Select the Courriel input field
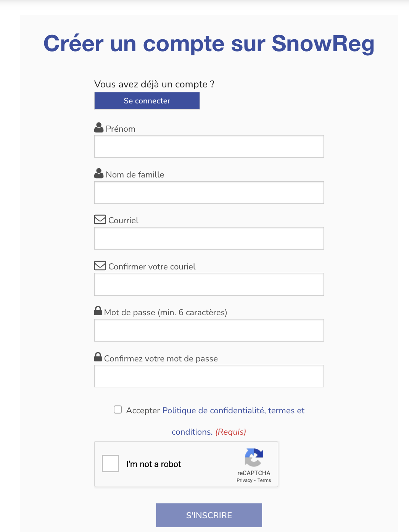Viewport: 409px width, 532px height. pyautogui.click(x=209, y=239)
